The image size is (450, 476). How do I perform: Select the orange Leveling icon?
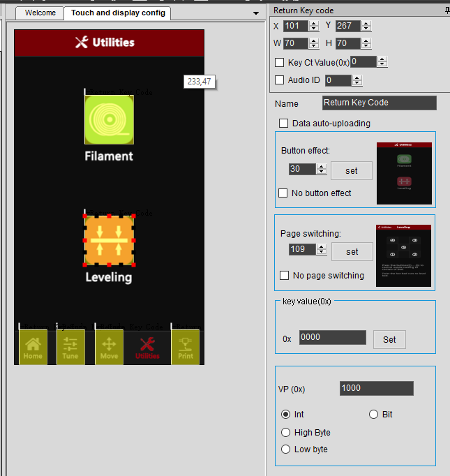click(x=110, y=240)
